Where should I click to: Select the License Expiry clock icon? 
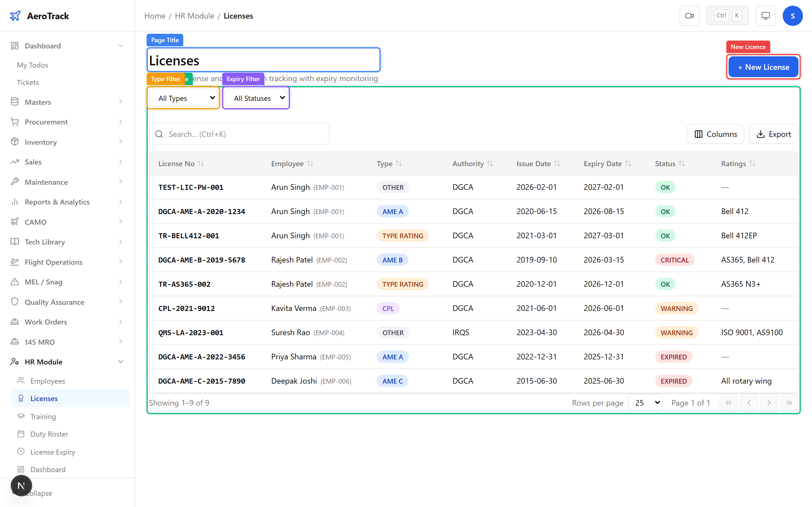[21, 452]
